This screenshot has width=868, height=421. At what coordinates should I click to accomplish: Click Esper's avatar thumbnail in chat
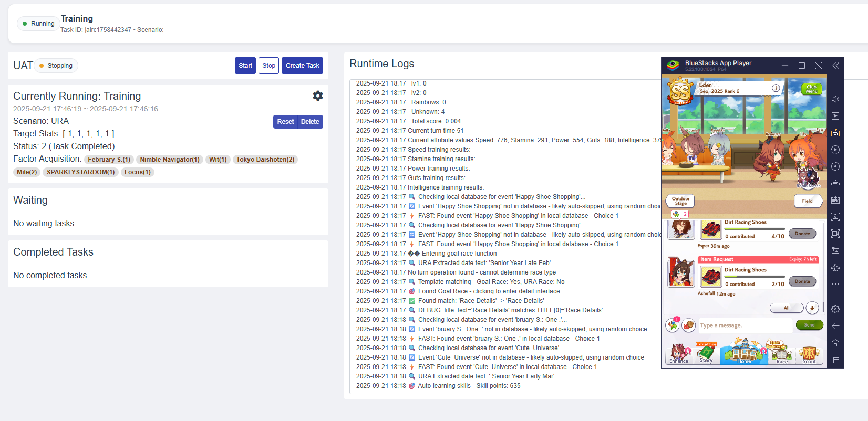pos(681,230)
